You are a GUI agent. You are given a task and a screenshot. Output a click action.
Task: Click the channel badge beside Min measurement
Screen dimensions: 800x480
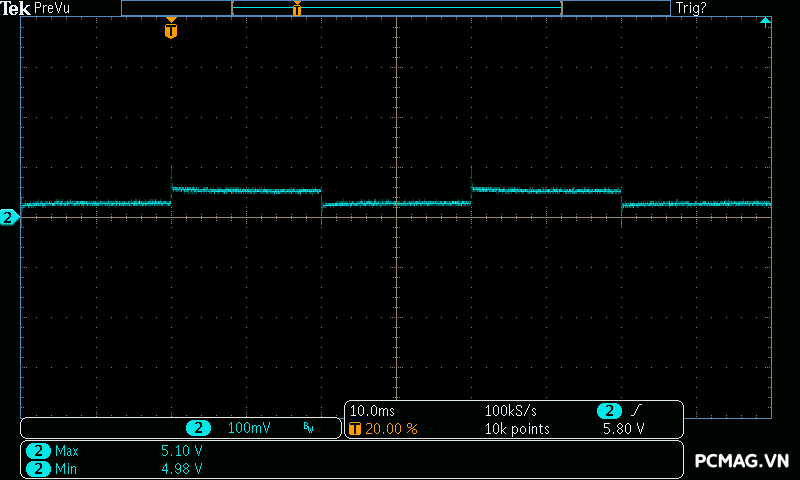click(38, 468)
